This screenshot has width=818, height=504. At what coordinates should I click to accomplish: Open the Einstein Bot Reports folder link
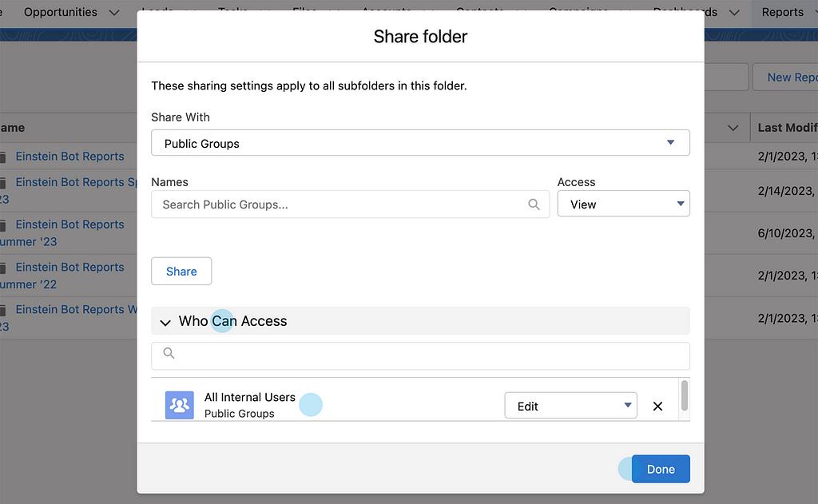click(69, 157)
